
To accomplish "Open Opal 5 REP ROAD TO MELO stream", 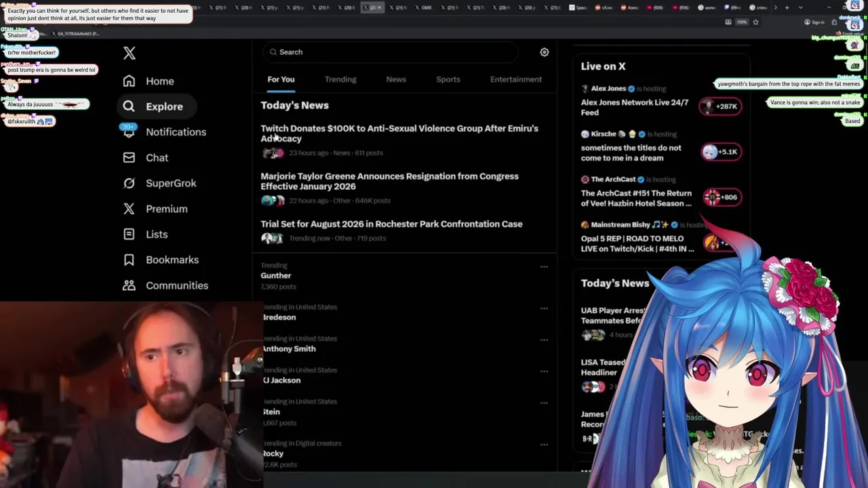I will click(637, 243).
